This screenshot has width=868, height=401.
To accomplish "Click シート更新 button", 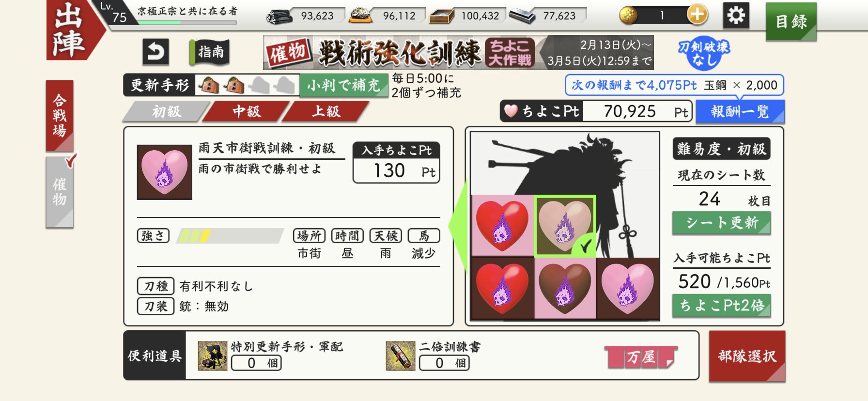I will [x=721, y=223].
